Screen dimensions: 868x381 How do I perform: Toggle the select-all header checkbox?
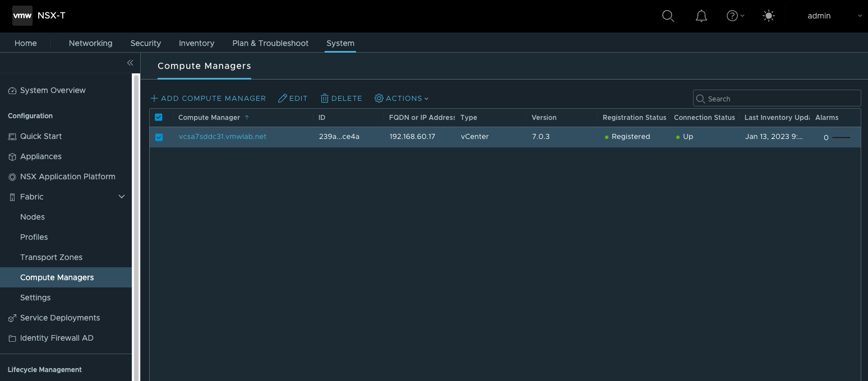pos(158,117)
